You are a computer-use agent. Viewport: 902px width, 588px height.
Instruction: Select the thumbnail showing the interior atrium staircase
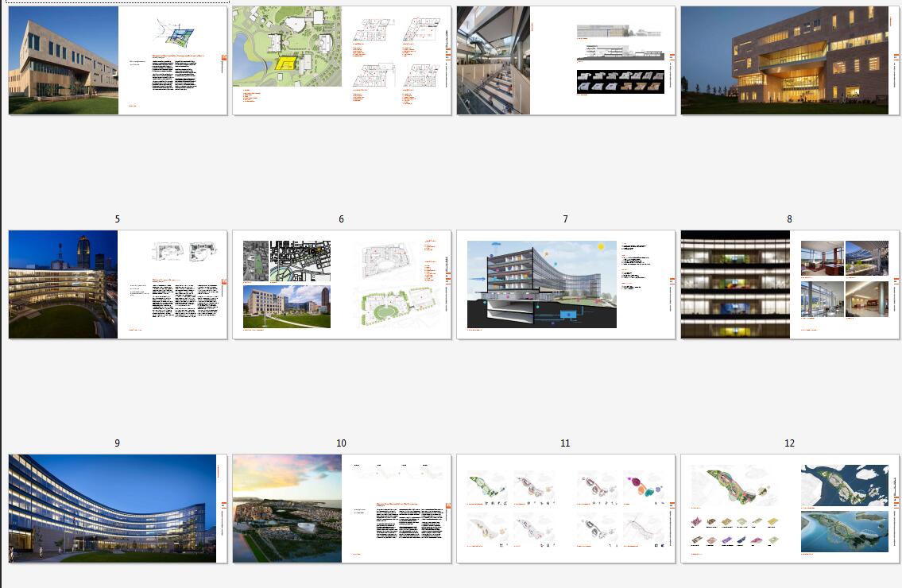(566, 60)
